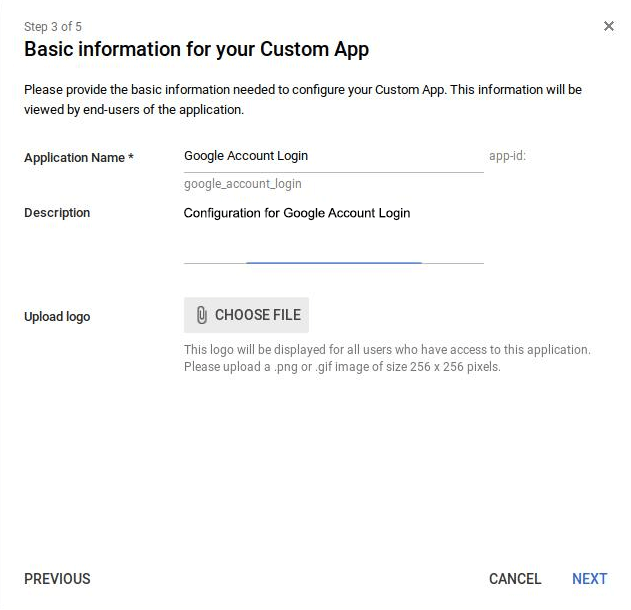Click the 'Configuration for Google Account Login' text
631x610 pixels.
[297, 213]
